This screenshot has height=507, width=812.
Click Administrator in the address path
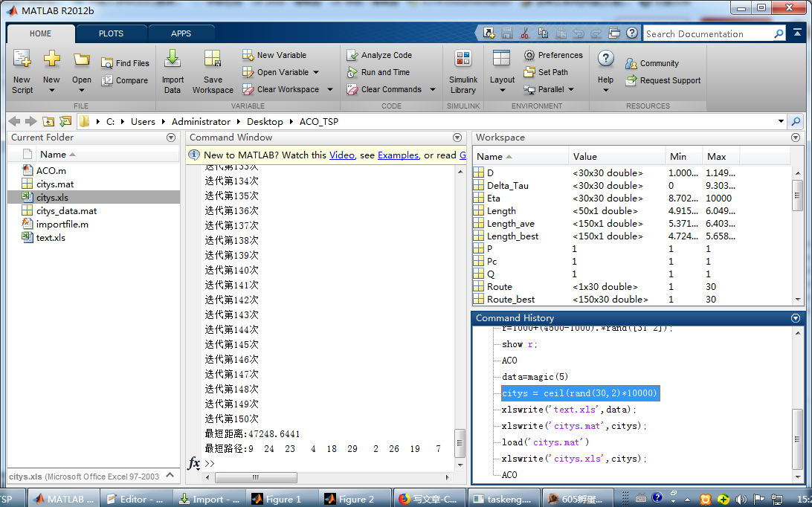point(201,122)
